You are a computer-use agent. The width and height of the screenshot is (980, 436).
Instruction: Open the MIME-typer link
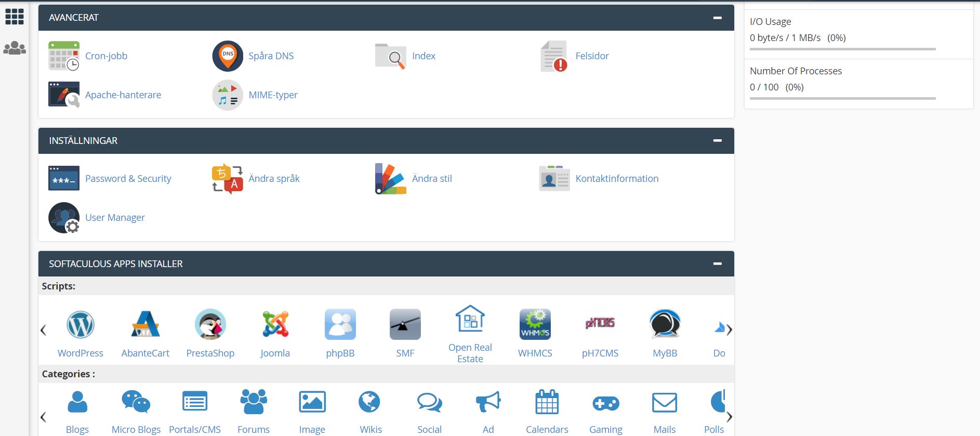coord(273,95)
